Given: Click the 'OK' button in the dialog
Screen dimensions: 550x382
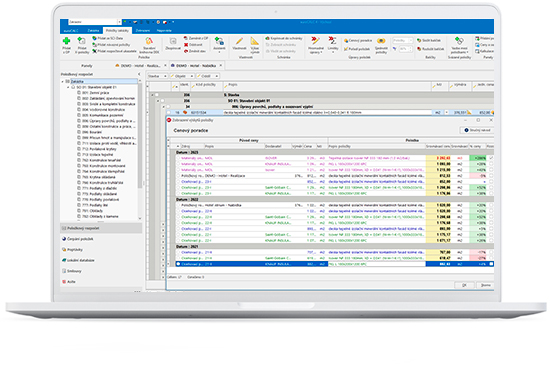Looking at the screenshot, I should [x=464, y=285].
